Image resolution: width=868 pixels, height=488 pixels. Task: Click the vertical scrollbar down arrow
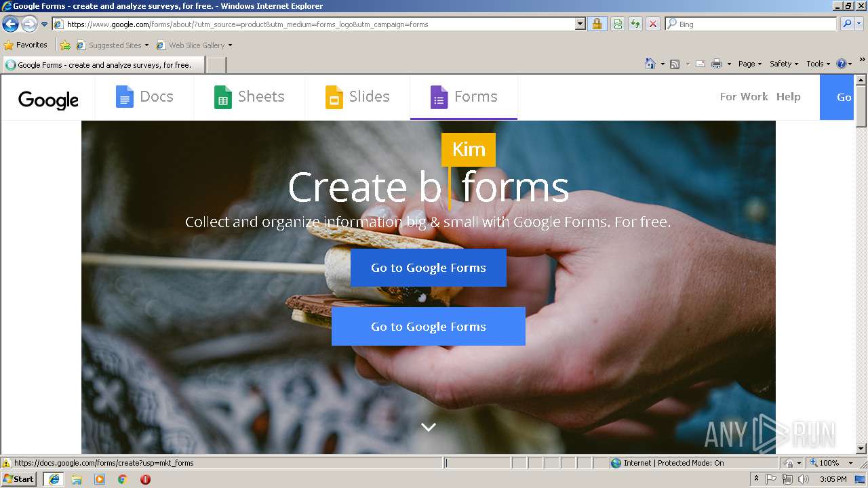click(861, 449)
